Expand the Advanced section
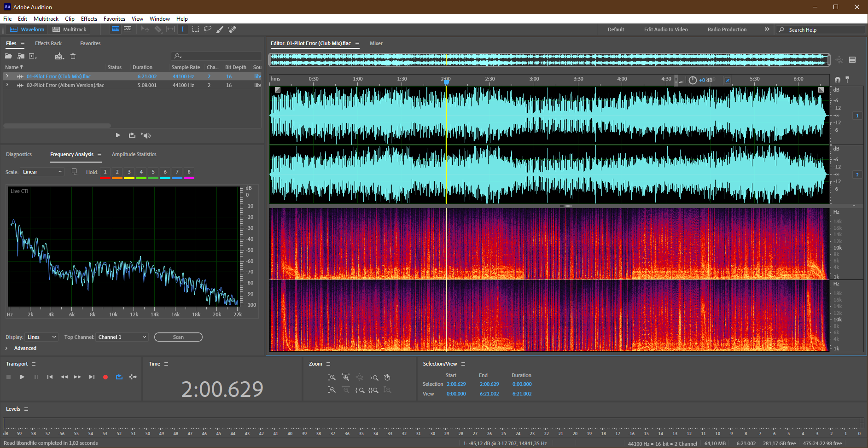868x448 pixels. pos(6,348)
